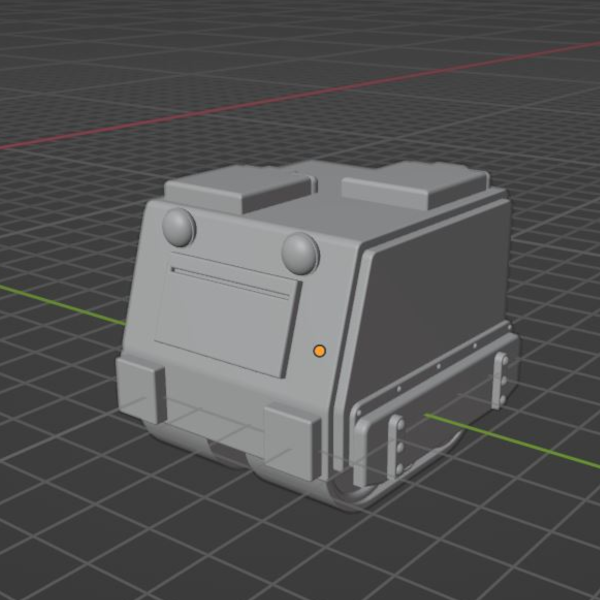Click the orange object origin dot
Viewport: 600px width, 600px height.
click(x=319, y=350)
